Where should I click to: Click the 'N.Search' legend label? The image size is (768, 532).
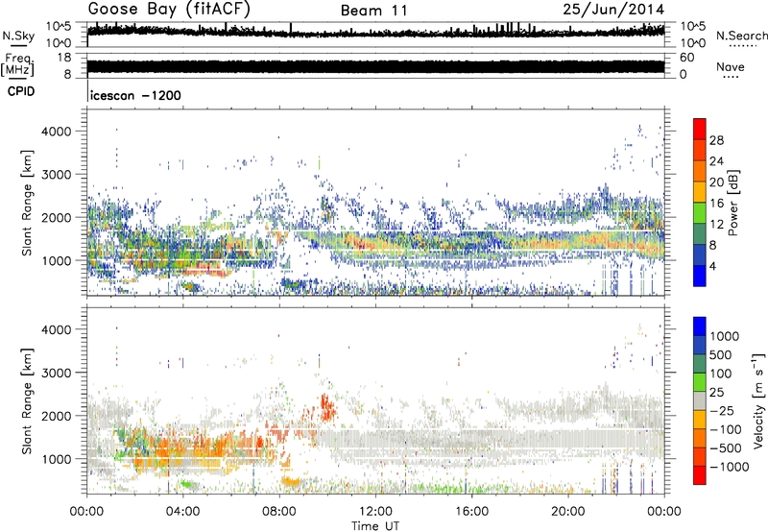[x=741, y=36]
